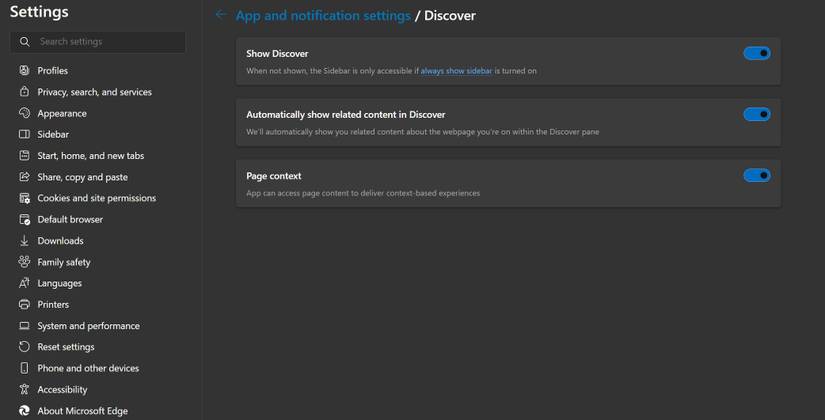Select Reset settings in sidebar

point(66,347)
